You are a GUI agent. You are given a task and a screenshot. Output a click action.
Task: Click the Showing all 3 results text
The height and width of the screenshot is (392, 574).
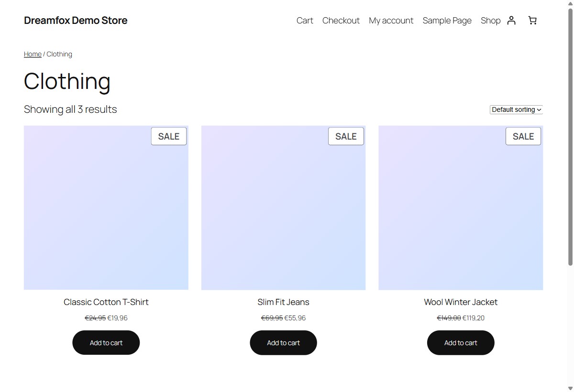click(70, 109)
